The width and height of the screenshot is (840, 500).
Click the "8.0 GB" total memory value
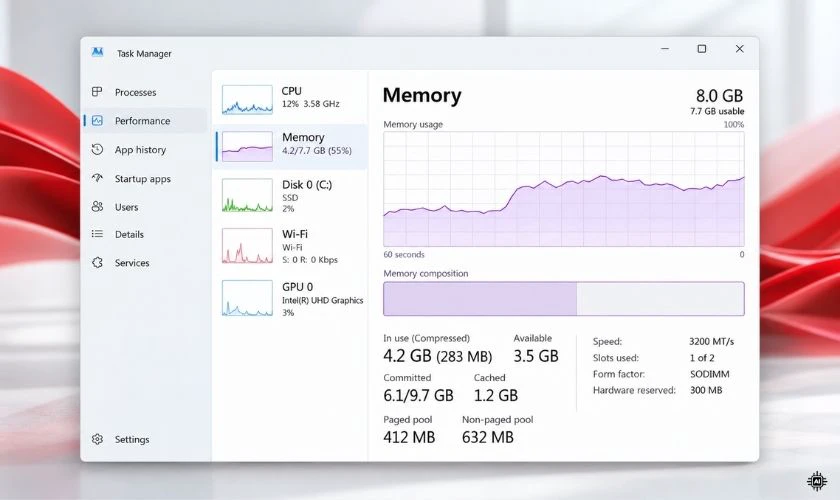(x=719, y=95)
